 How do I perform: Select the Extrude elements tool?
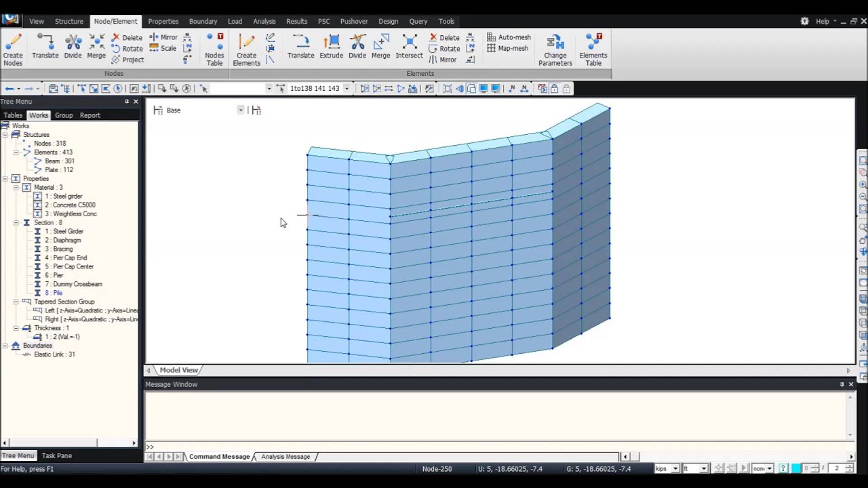[x=331, y=47]
